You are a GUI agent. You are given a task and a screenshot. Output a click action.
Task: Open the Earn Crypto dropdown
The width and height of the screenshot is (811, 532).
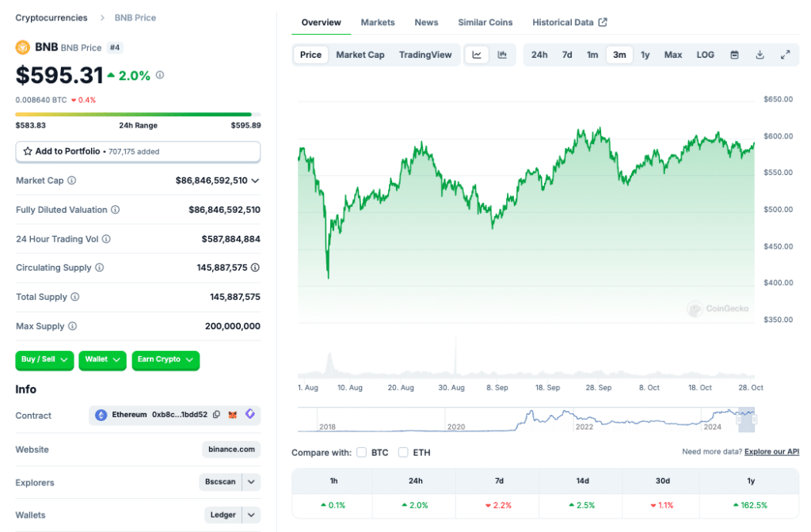[166, 359]
